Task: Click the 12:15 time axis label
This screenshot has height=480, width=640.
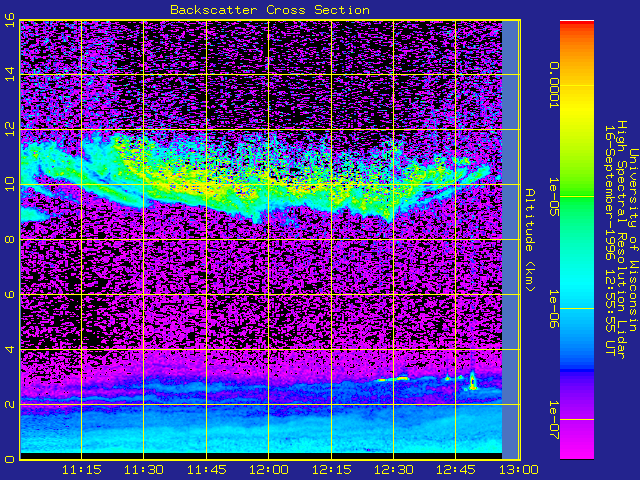Action: [331, 470]
